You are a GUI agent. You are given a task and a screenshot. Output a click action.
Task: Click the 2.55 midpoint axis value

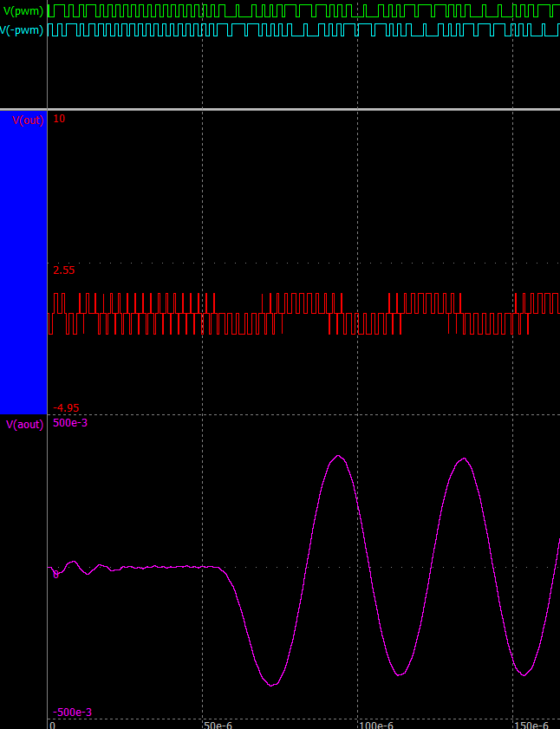tap(64, 270)
